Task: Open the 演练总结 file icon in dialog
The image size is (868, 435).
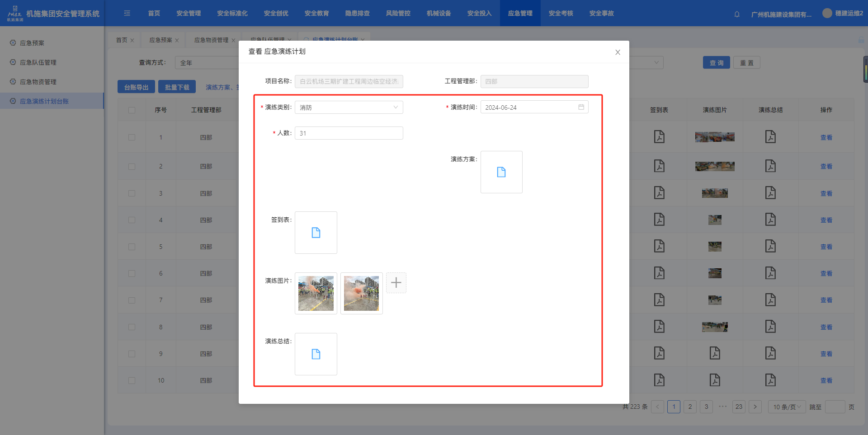Action: click(x=316, y=354)
